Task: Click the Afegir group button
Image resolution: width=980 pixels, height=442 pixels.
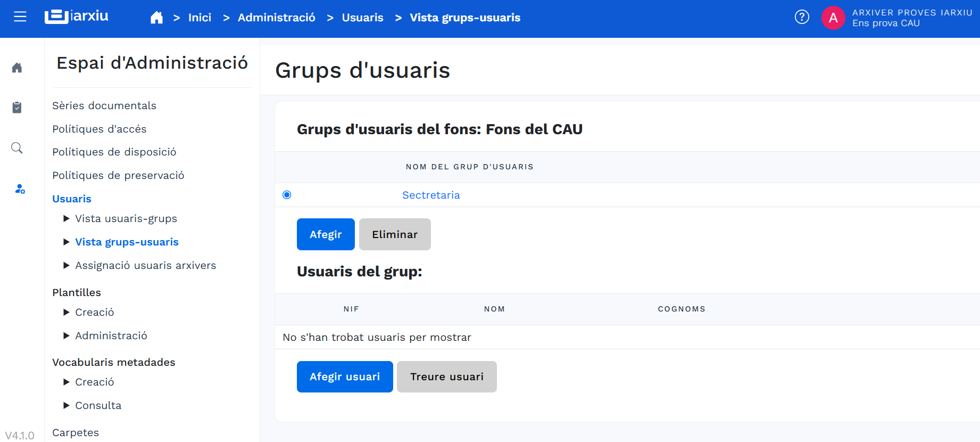Action: pos(326,234)
